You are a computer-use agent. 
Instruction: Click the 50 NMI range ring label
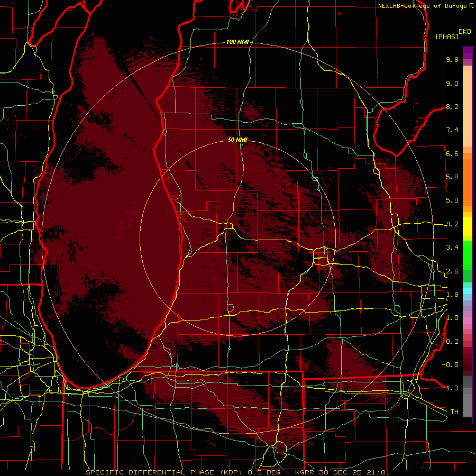click(237, 140)
